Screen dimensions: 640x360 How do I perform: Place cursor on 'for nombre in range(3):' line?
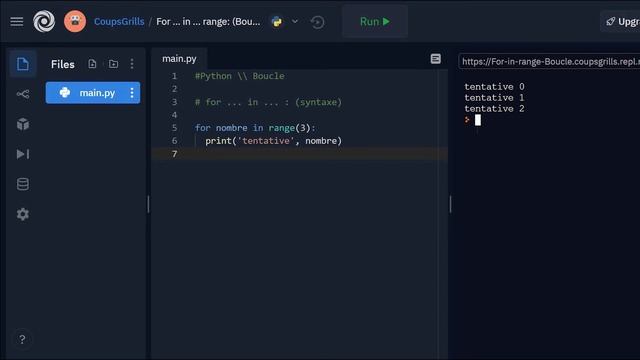[x=255, y=128]
